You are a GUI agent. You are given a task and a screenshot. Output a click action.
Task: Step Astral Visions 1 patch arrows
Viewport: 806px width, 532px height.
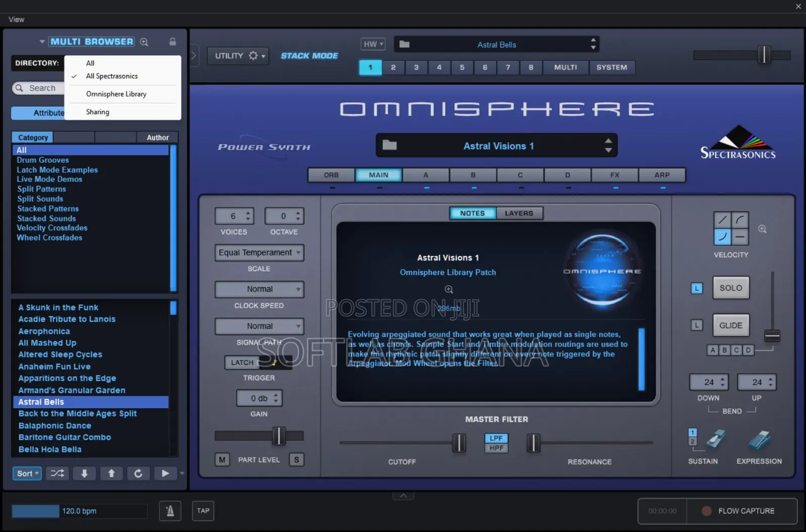(609, 146)
